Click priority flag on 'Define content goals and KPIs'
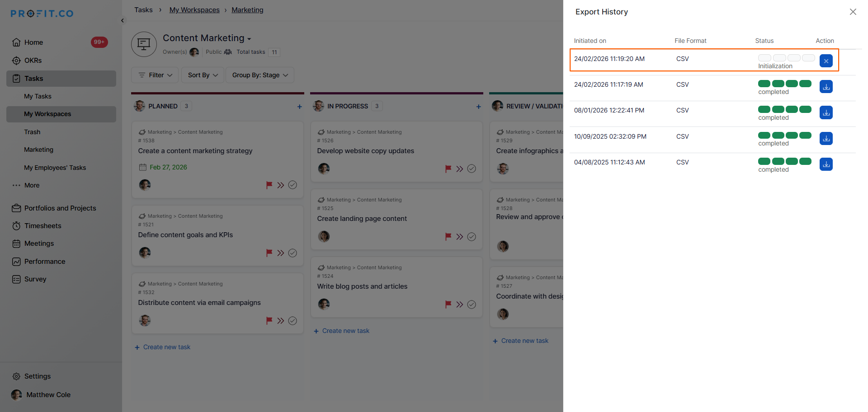The width and height of the screenshot is (868, 412). pos(269,253)
